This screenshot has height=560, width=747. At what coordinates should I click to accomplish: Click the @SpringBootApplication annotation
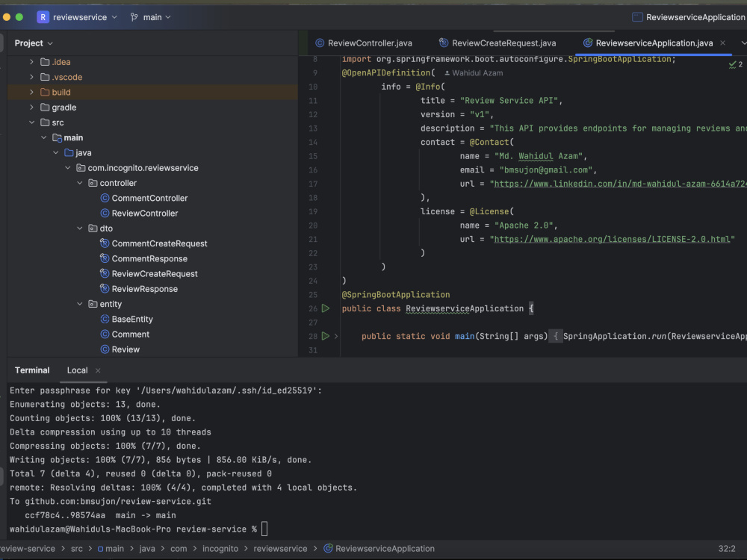[x=395, y=295]
